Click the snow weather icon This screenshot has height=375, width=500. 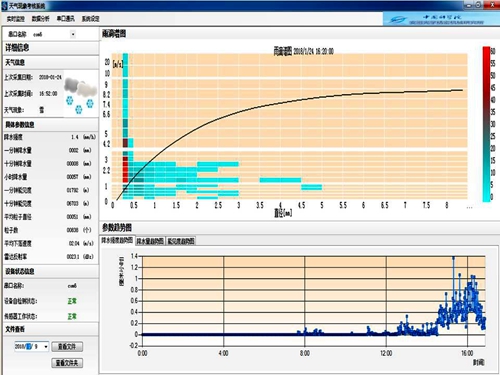click(x=80, y=93)
